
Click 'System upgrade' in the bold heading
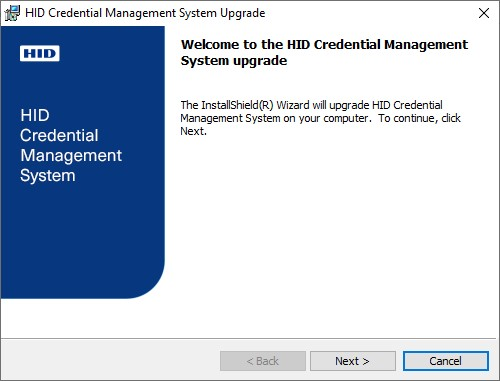point(234,61)
